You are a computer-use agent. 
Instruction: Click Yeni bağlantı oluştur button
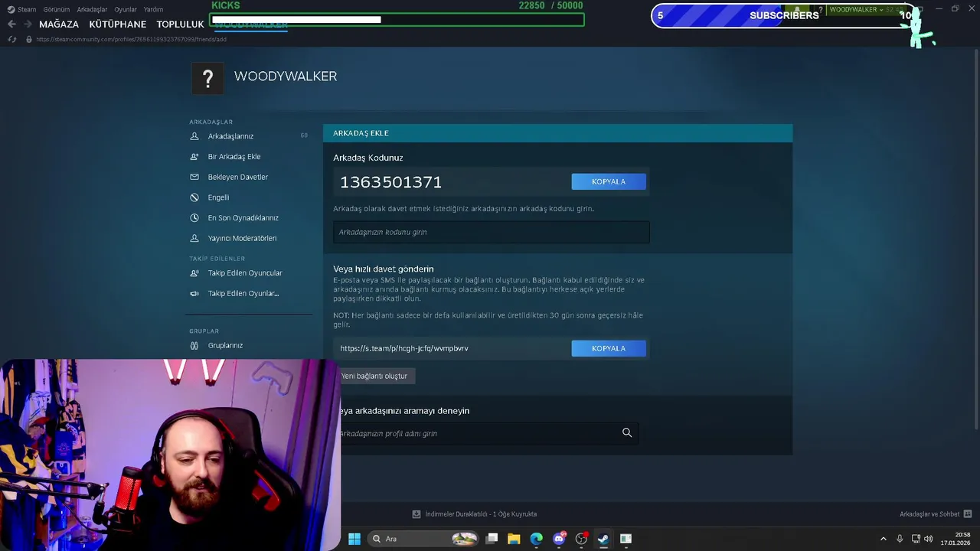point(375,376)
